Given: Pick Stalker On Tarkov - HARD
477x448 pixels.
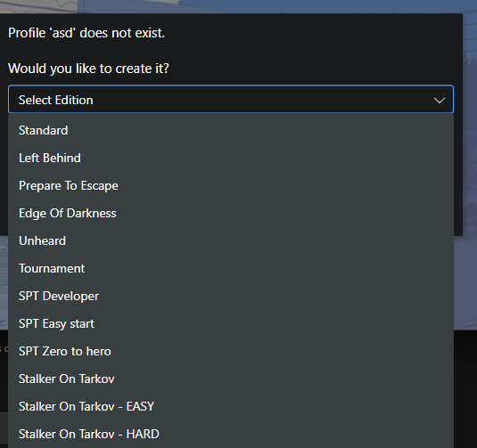Looking at the screenshot, I should (x=231, y=435).
